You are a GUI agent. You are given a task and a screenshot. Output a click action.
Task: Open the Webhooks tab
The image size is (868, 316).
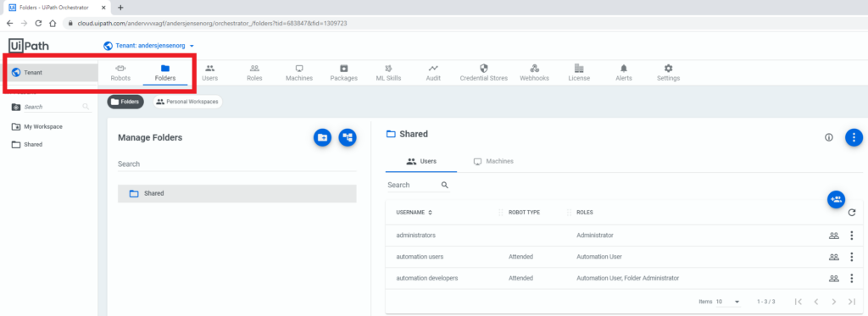pos(534,73)
